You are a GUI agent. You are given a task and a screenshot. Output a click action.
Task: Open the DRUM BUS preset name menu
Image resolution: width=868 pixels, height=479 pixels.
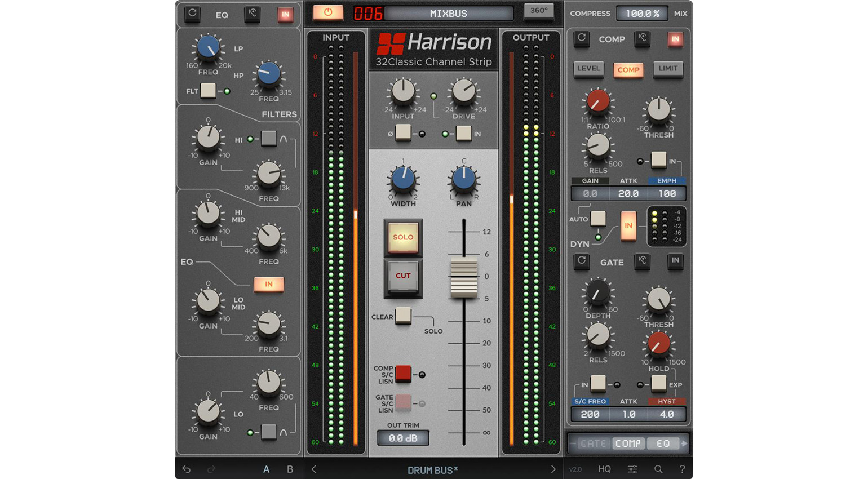432,470
